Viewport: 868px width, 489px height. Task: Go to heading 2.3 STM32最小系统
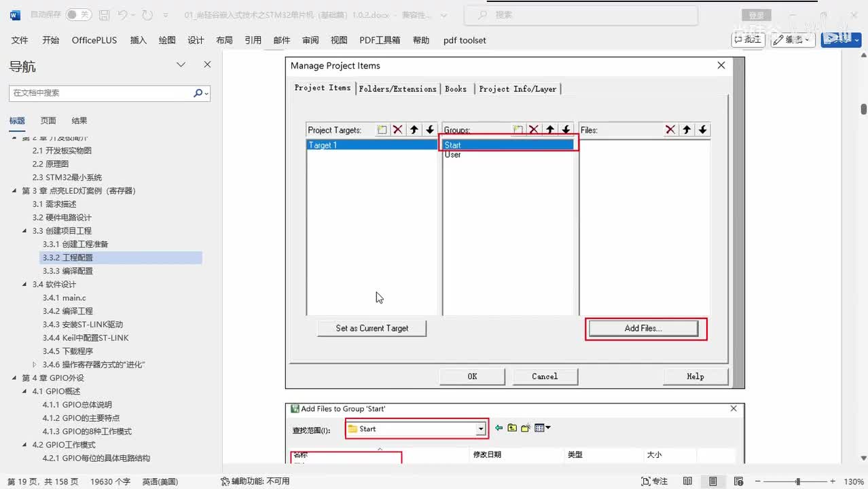pos(67,177)
